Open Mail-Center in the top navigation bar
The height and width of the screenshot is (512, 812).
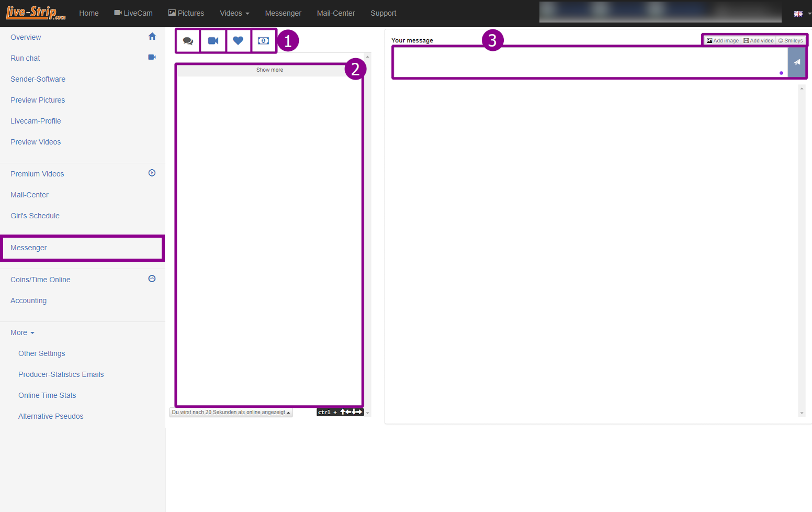335,13
